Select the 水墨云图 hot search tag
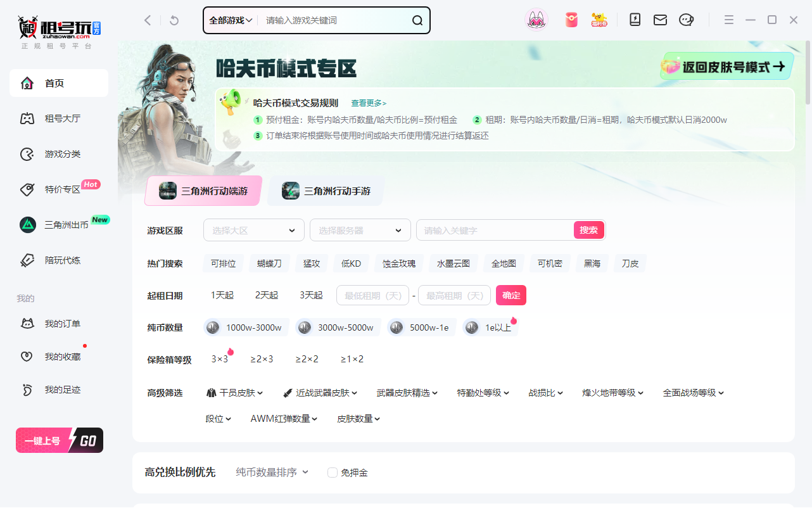This screenshot has height=508, width=812. (454, 264)
